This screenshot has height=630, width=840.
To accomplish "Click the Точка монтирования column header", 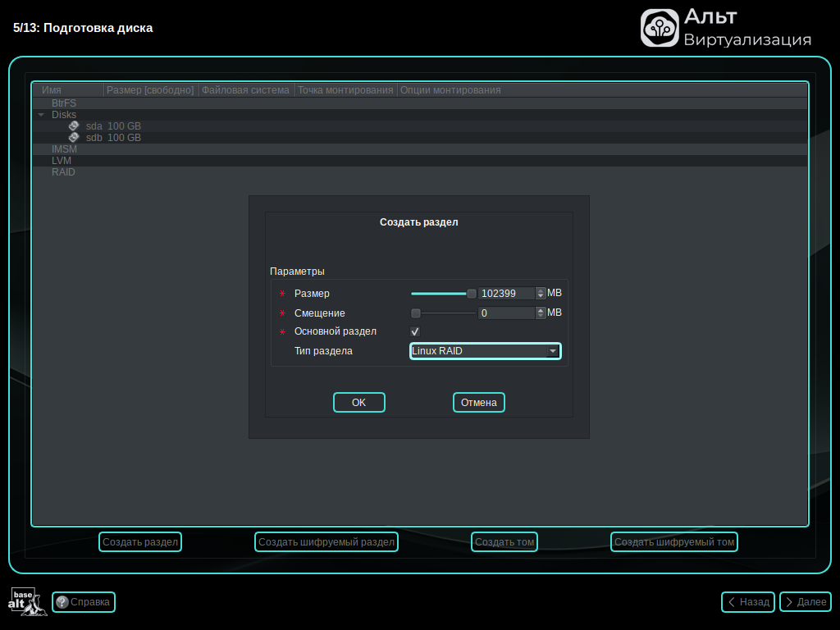I will tap(345, 90).
